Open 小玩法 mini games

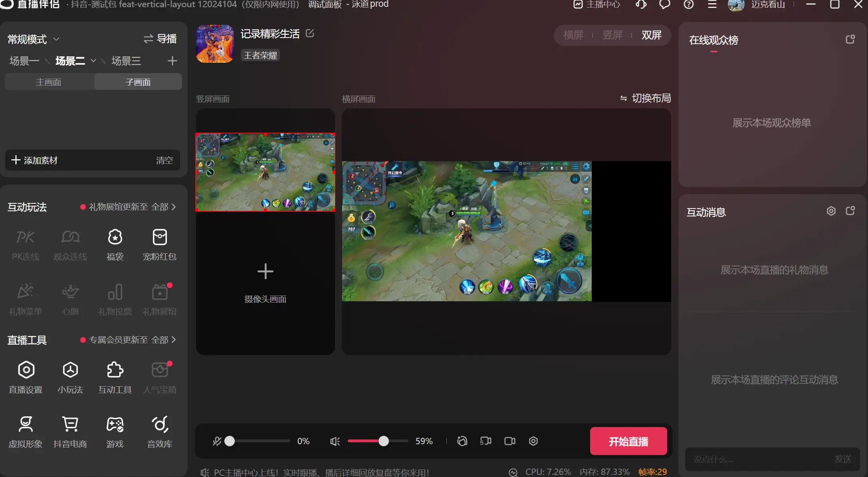pos(70,378)
